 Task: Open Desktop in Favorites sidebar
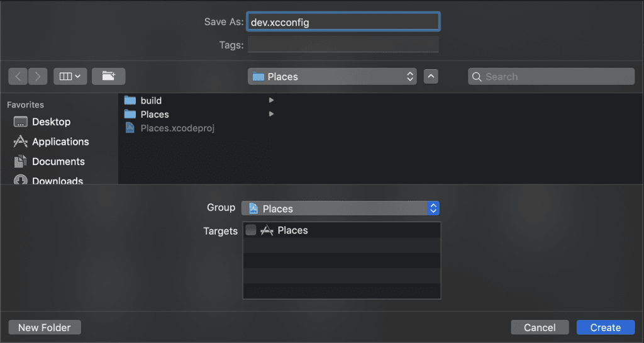tap(52, 121)
